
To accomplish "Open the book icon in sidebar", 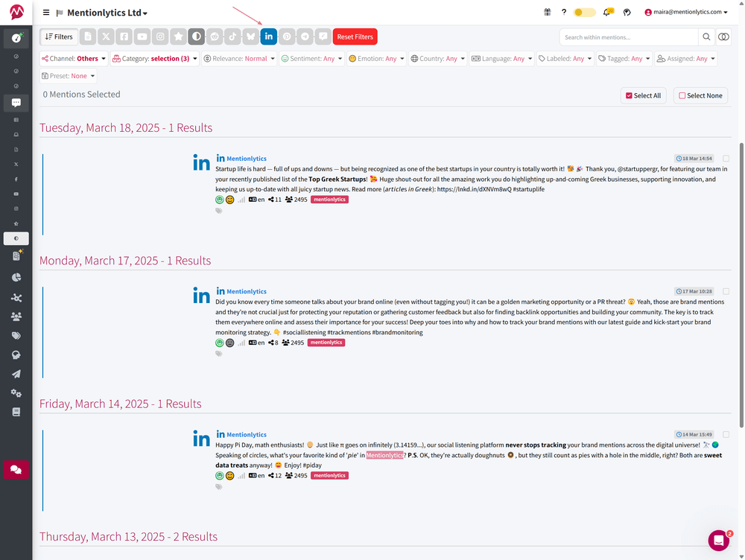I will [x=16, y=412].
